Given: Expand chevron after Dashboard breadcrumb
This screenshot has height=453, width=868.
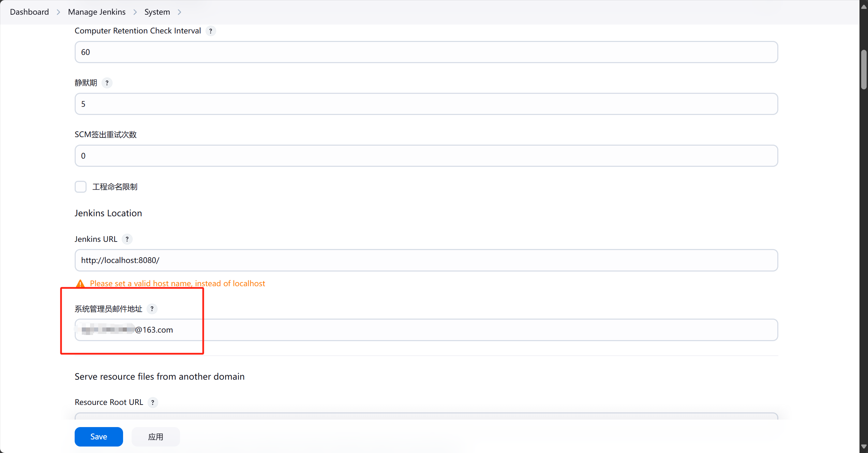Looking at the screenshot, I should (x=58, y=12).
